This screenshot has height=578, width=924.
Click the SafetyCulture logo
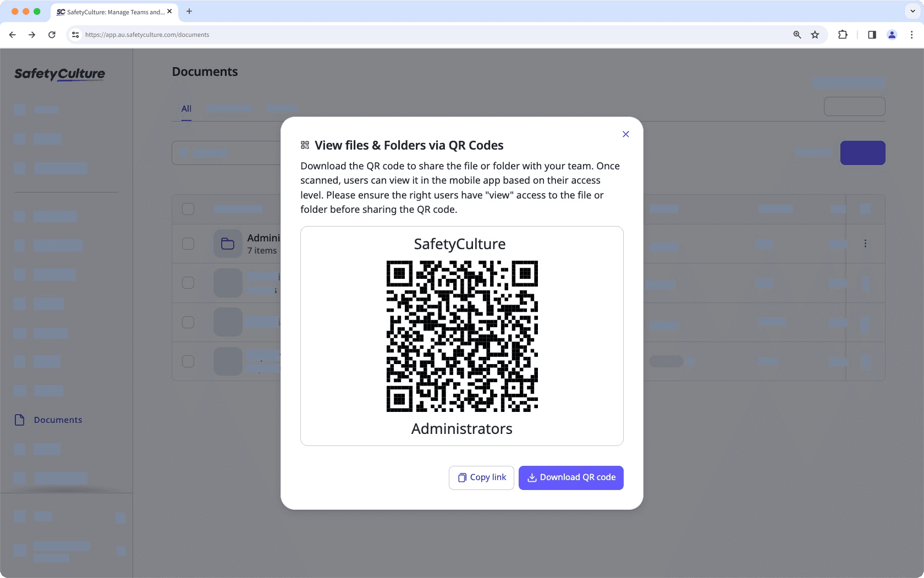59,74
